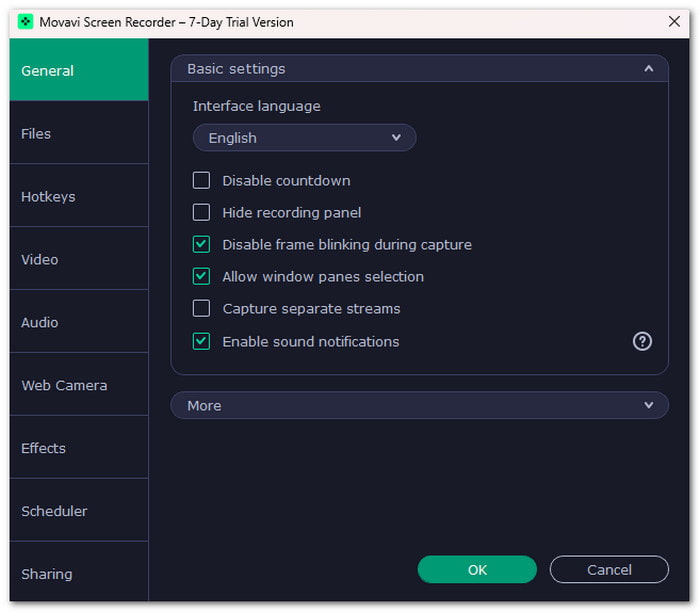
Task: Switch to the Effects tab
Action: (x=79, y=448)
